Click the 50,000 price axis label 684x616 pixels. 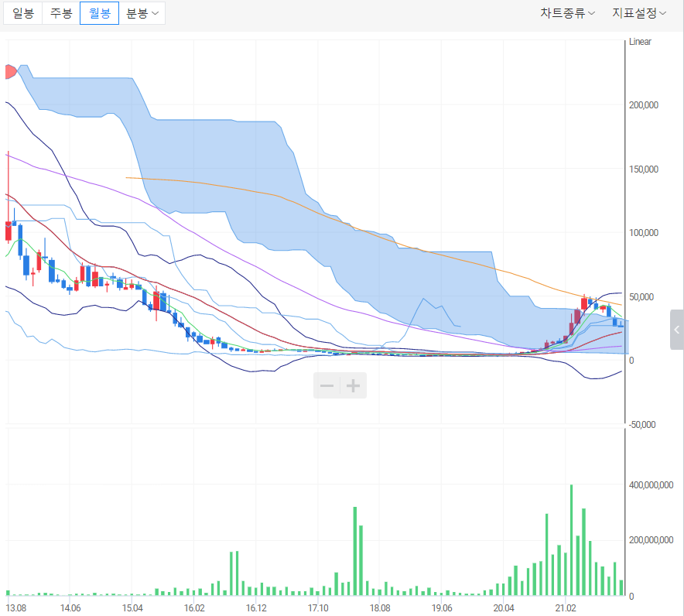click(x=641, y=297)
